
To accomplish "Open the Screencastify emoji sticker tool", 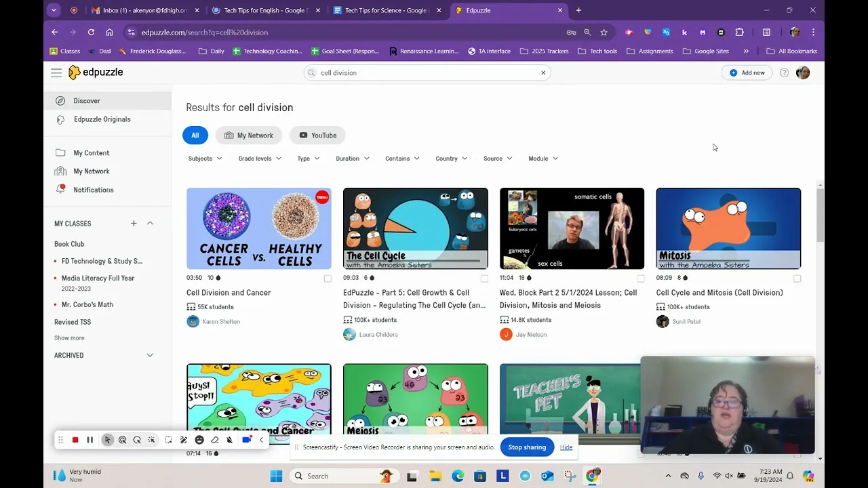I will click(199, 440).
